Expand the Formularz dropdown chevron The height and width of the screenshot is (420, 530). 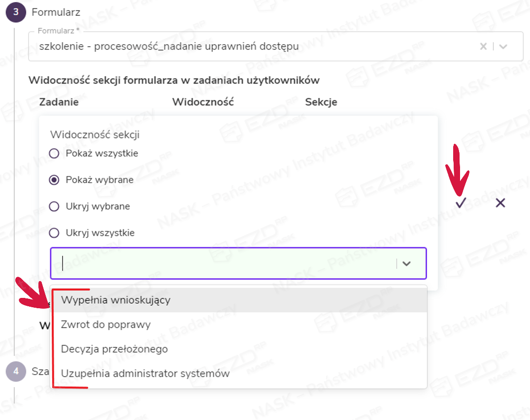tap(503, 46)
